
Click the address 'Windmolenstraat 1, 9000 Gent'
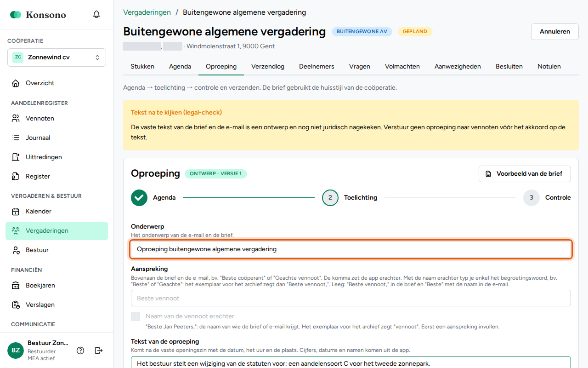pos(231,46)
